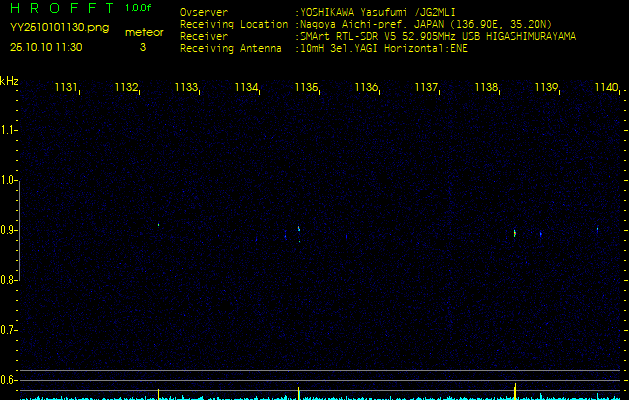Click the 1134 time tick label

(x=246, y=87)
